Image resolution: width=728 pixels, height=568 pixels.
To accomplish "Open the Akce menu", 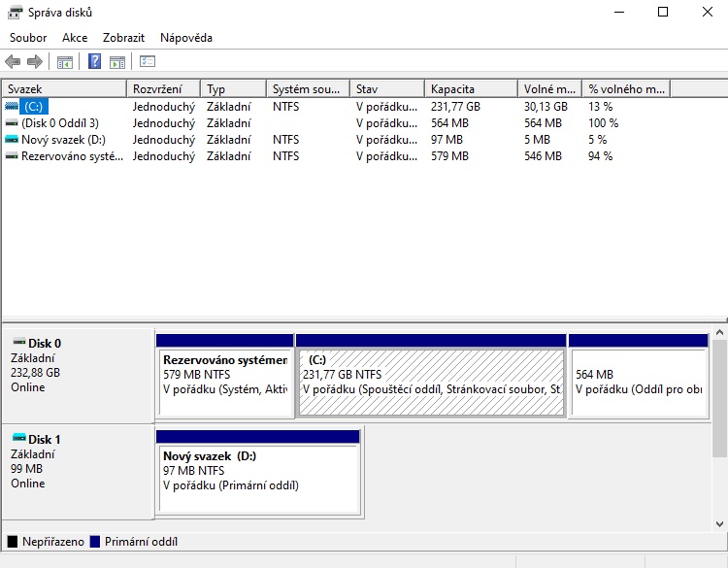I will [x=75, y=38].
